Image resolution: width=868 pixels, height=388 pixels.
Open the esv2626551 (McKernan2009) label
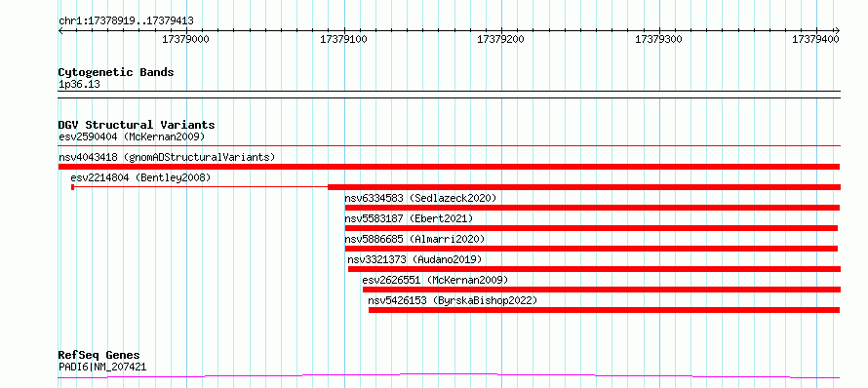pos(435,280)
